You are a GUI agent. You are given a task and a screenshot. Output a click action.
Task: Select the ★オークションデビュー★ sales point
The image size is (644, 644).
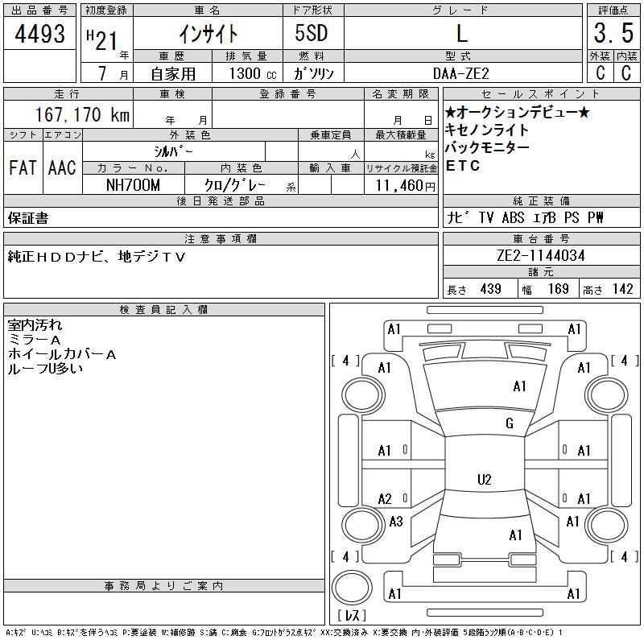coord(518,112)
